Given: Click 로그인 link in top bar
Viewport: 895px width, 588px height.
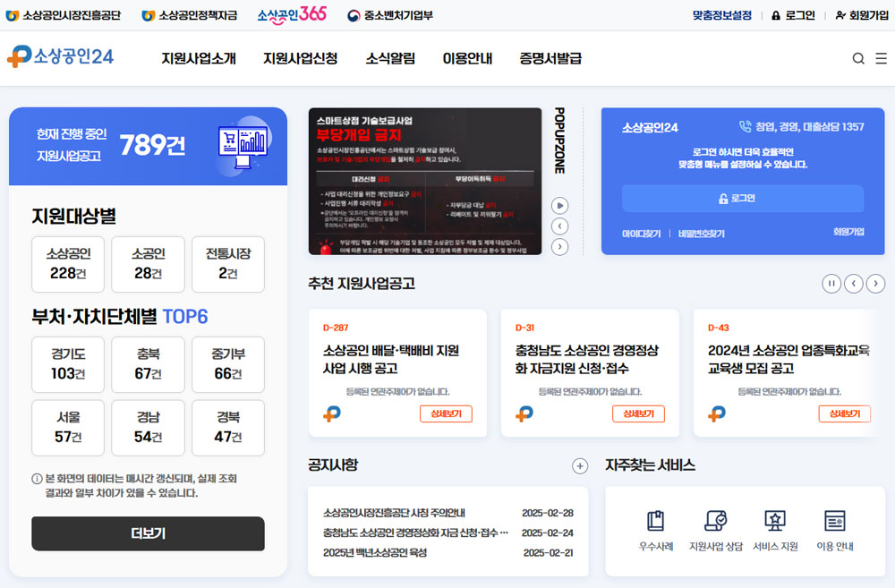Looking at the screenshot, I should [x=793, y=15].
